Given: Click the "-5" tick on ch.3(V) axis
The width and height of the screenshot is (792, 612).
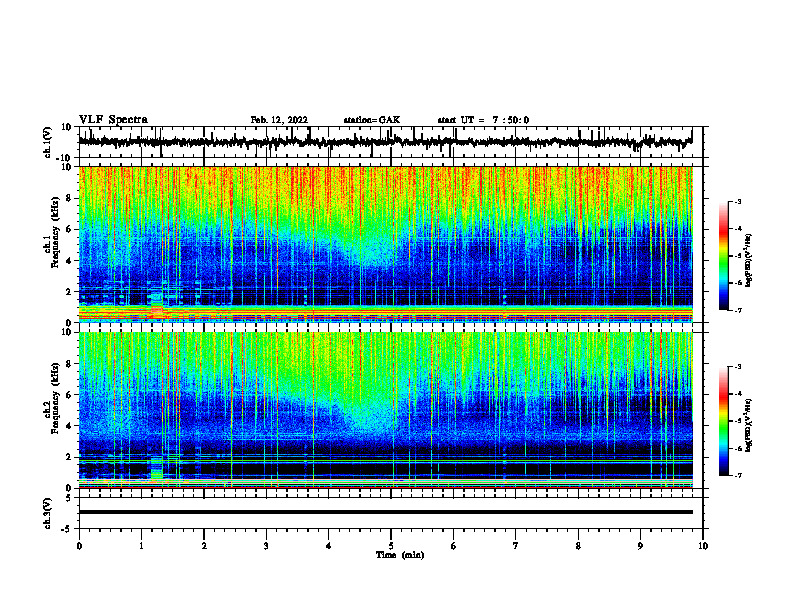Looking at the screenshot, I should (x=68, y=529).
